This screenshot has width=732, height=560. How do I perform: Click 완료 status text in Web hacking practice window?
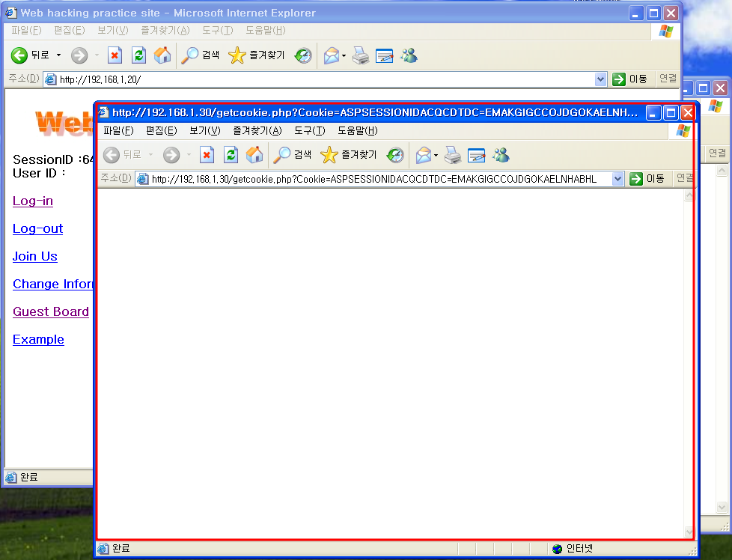pos(29,478)
